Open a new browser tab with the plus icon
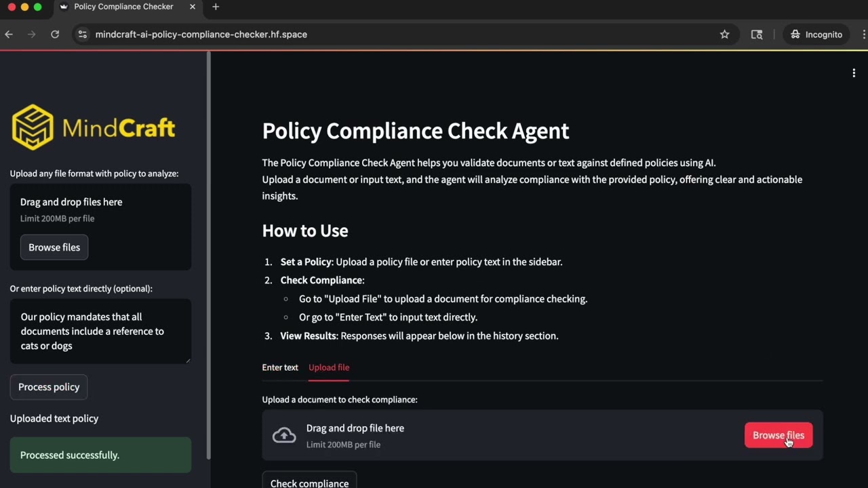This screenshot has height=488, width=868. (x=216, y=7)
